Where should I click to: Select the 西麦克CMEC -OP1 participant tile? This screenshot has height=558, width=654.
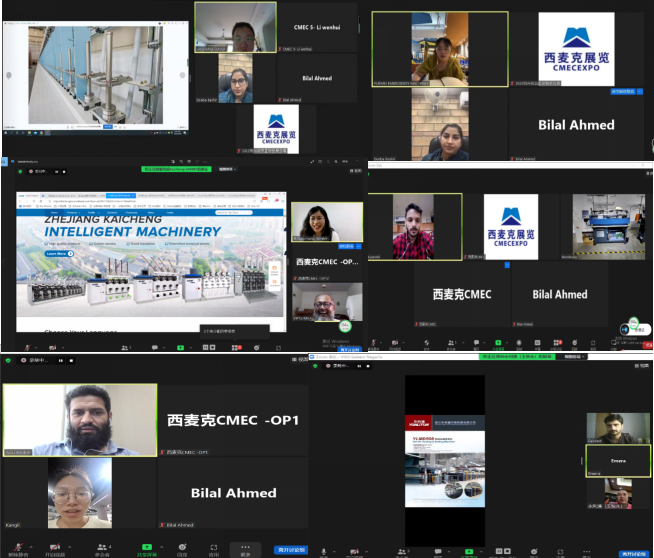pos(233,420)
